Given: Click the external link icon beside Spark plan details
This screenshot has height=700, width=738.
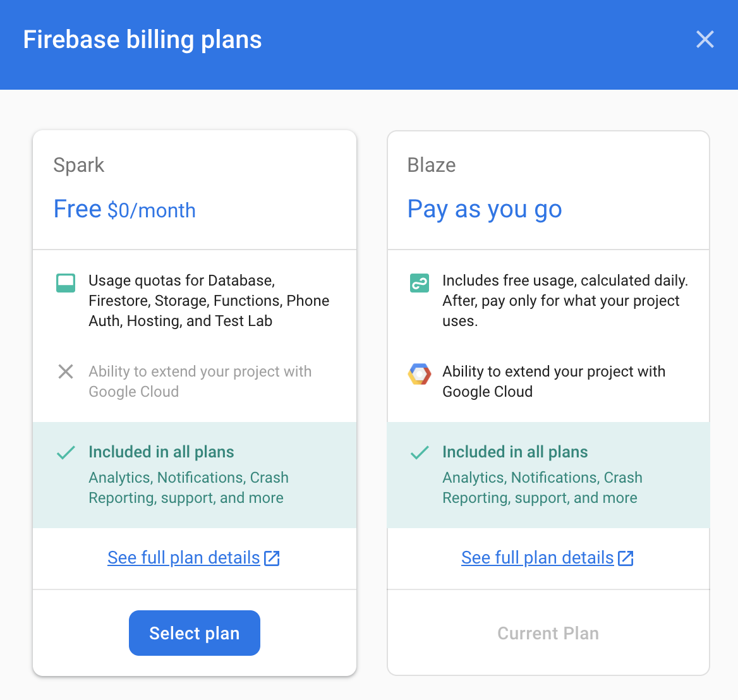Looking at the screenshot, I should point(273,557).
